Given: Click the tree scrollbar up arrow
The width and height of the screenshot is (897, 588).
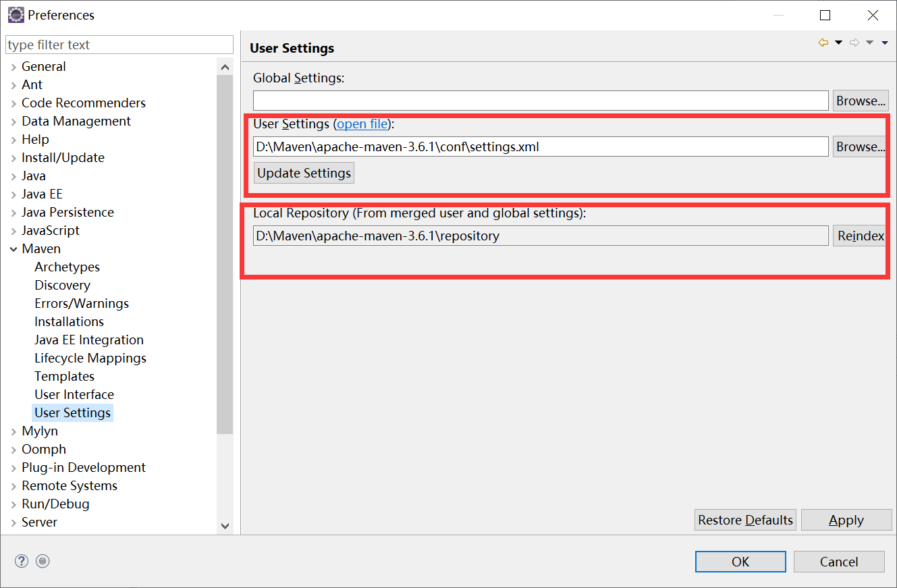Looking at the screenshot, I should pos(225,66).
